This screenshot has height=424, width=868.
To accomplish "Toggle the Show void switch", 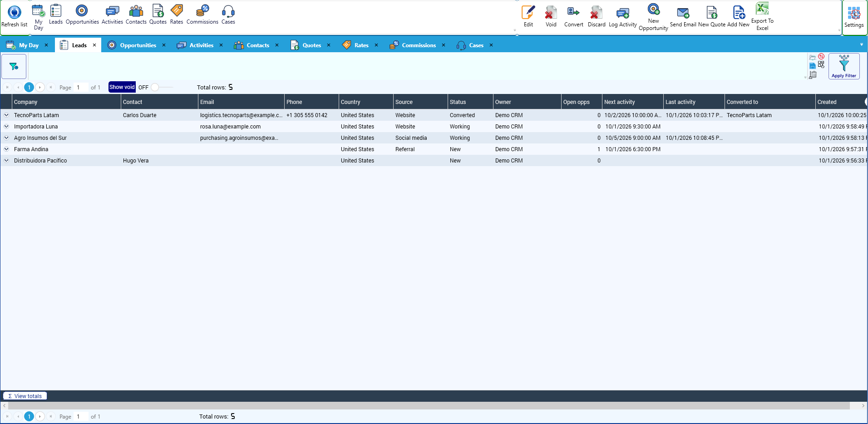I will pos(162,87).
